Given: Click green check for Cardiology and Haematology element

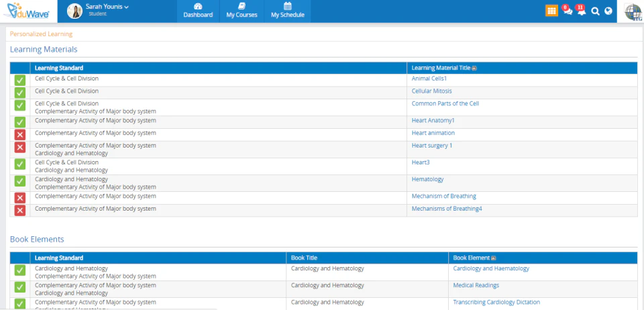Looking at the screenshot, I should pyautogui.click(x=19, y=270).
